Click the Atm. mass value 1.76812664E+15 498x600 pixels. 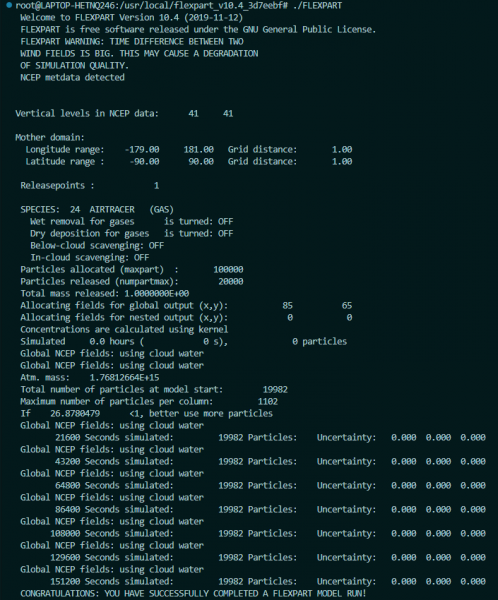[x=124, y=378]
